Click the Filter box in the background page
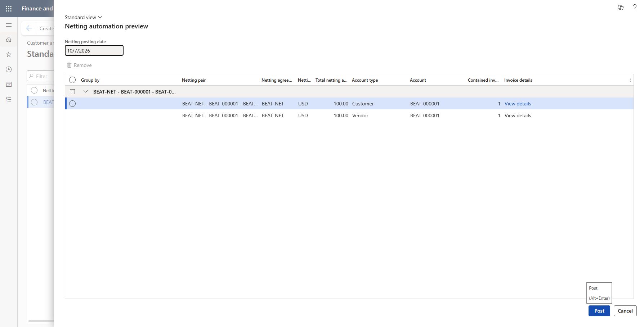644x327 pixels. [40, 76]
